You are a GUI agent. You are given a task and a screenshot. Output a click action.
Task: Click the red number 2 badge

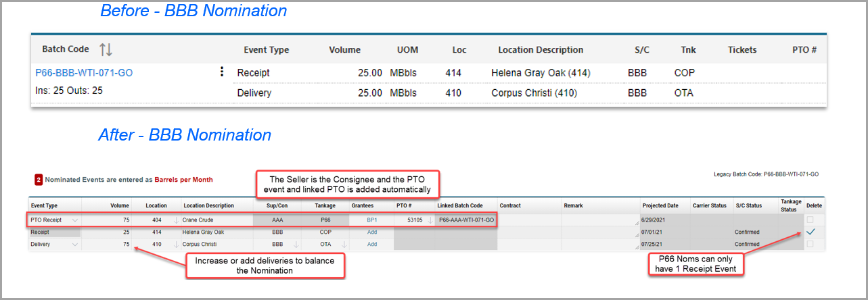[39, 180]
